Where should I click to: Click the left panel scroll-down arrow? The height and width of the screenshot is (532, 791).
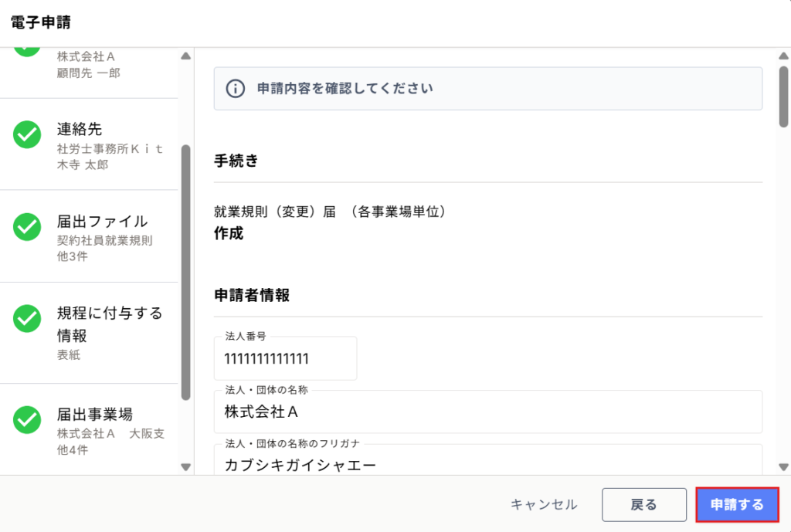coord(185,467)
